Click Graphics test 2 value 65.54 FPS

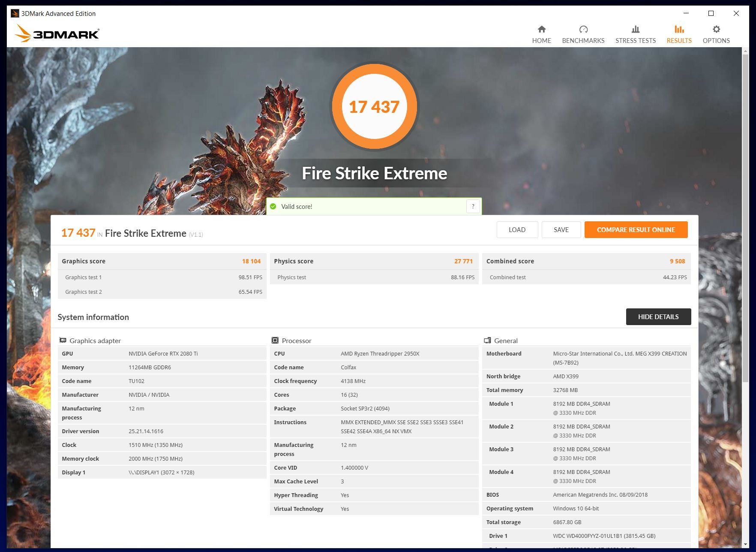(250, 292)
